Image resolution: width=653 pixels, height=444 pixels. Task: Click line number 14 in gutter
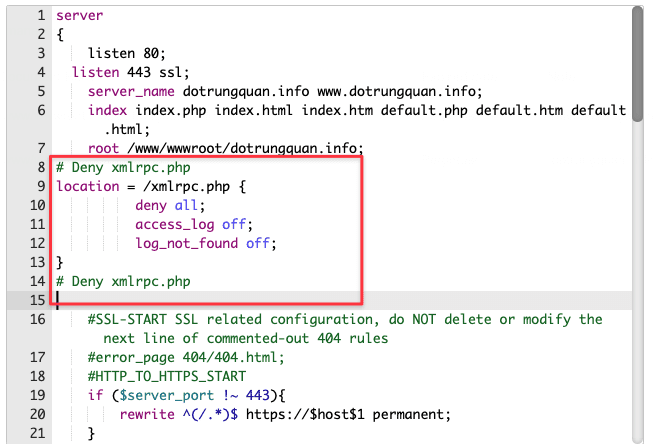[x=37, y=281]
